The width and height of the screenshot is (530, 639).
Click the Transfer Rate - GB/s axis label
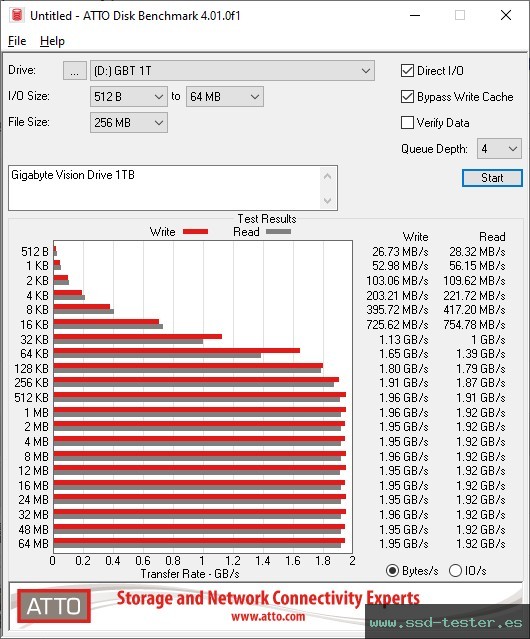190,574
